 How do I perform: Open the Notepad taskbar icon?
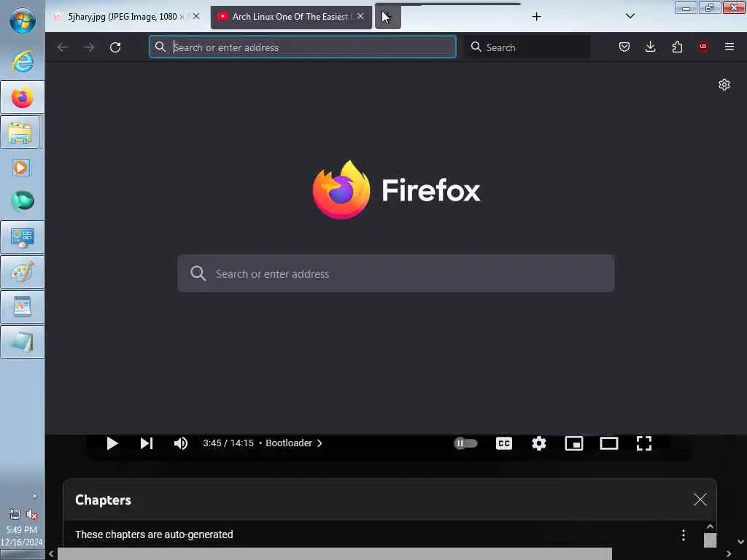(23, 342)
